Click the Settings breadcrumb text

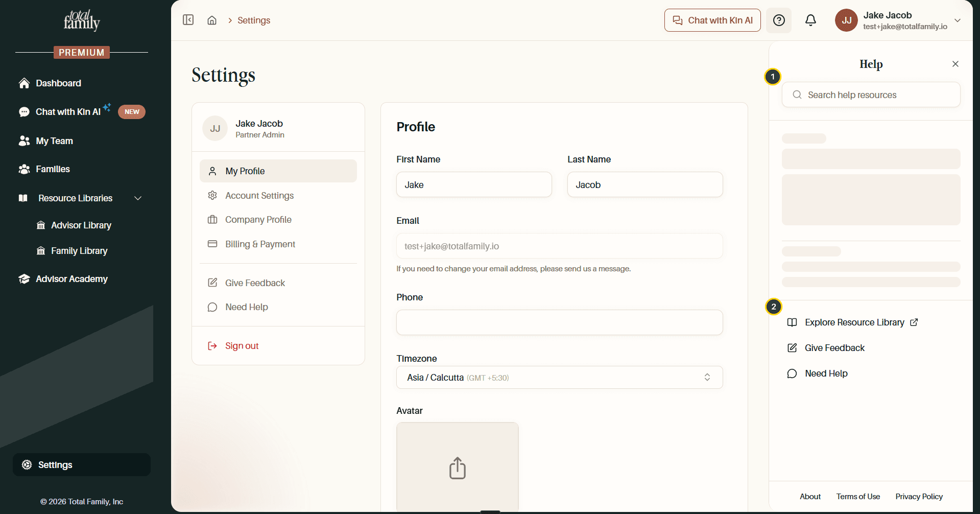[x=254, y=20]
